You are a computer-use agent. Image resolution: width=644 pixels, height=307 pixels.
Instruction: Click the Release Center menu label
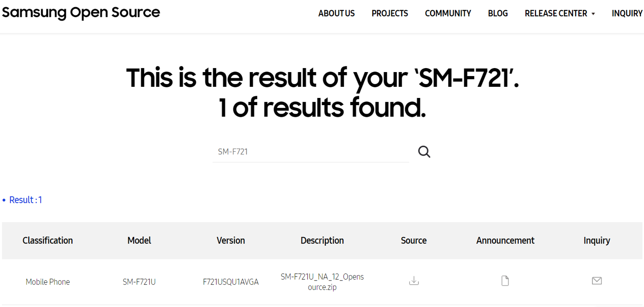[556, 13]
